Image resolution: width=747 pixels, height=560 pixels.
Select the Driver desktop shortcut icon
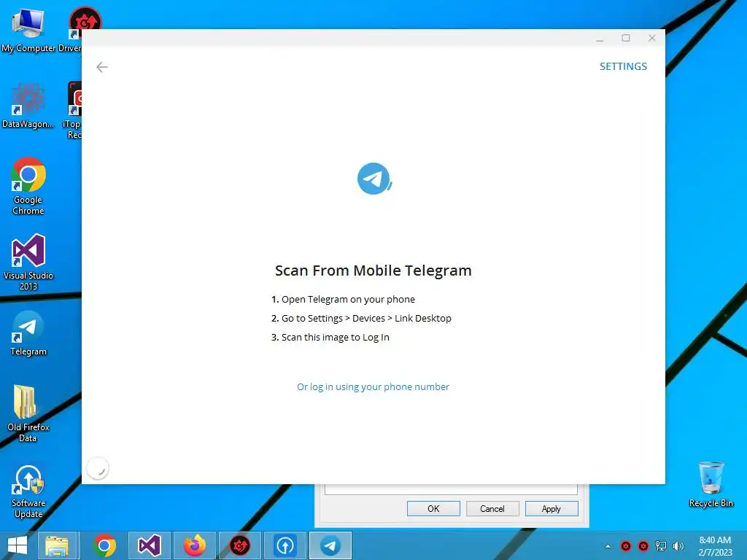click(x=76, y=30)
